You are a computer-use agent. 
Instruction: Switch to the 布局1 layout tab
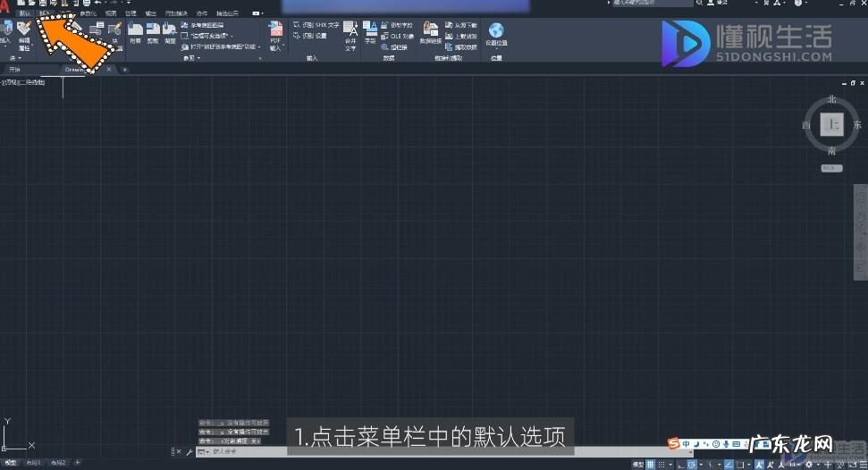[34, 463]
